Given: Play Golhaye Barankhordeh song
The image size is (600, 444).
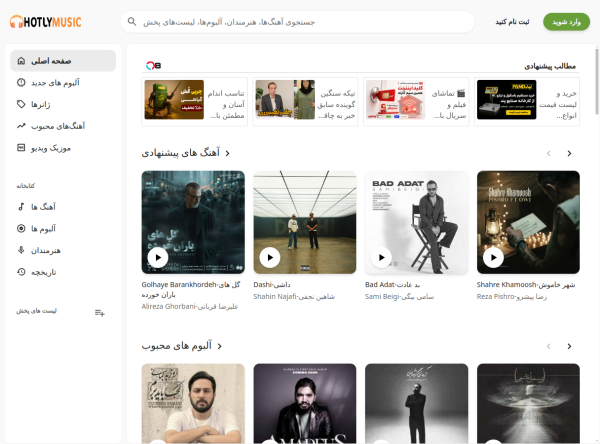Looking at the screenshot, I should coord(158,258).
